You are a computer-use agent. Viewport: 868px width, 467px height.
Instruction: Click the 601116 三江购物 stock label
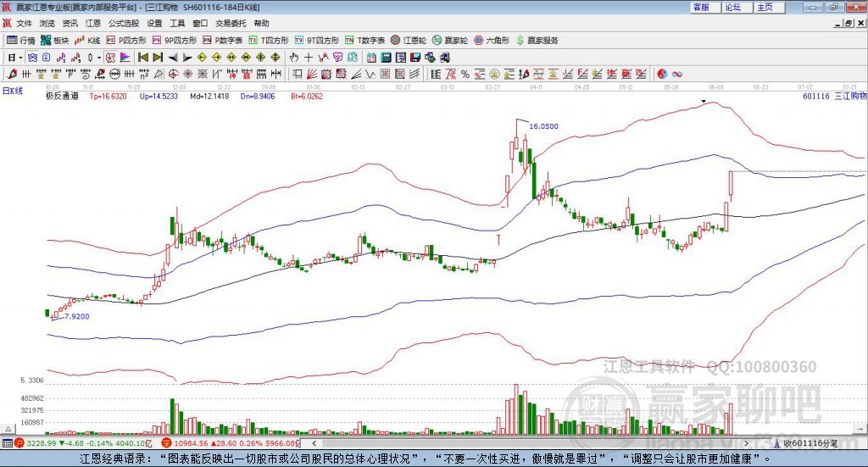pos(834,97)
